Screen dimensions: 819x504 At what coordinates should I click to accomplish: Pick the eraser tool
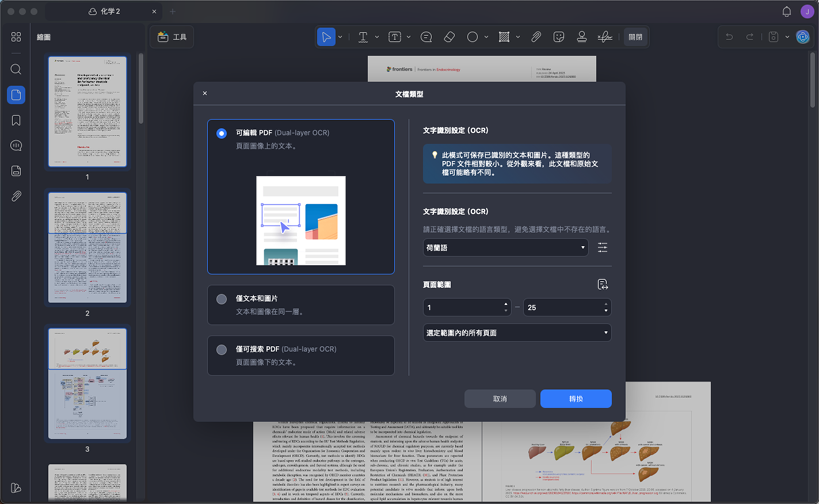450,37
